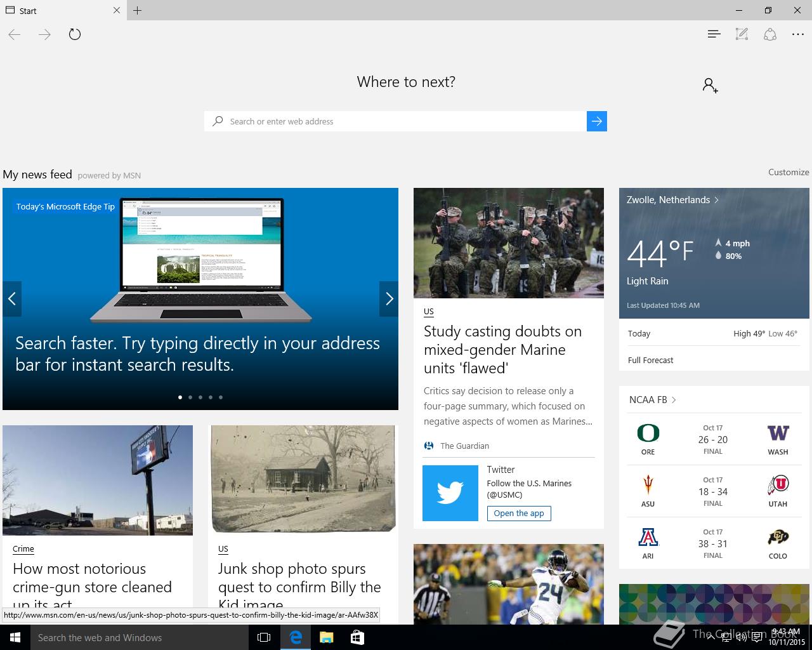Image resolution: width=812 pixels, height=650 pixels.
Task: Click The Guardian source icon
Action: (429, 446)
